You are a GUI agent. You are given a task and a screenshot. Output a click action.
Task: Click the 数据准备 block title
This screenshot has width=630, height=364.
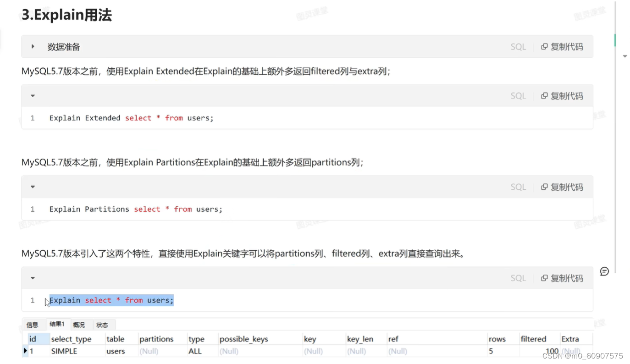64,47
